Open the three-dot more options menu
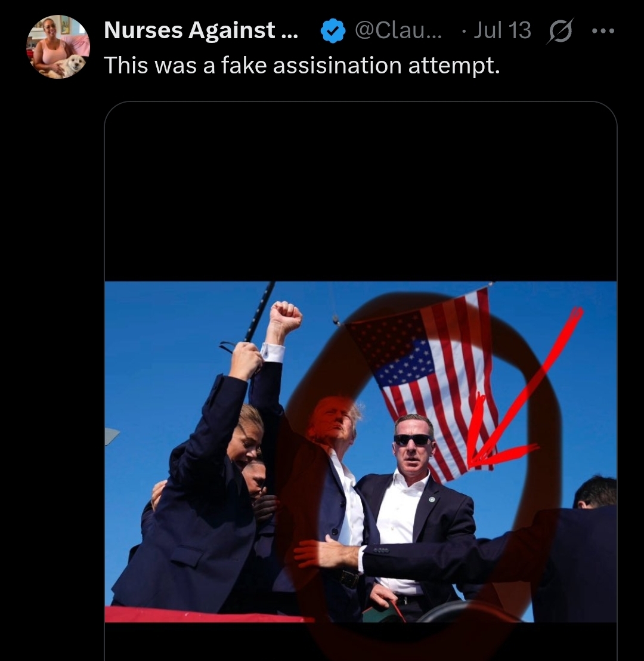644x661 pixels. point(603,30)
